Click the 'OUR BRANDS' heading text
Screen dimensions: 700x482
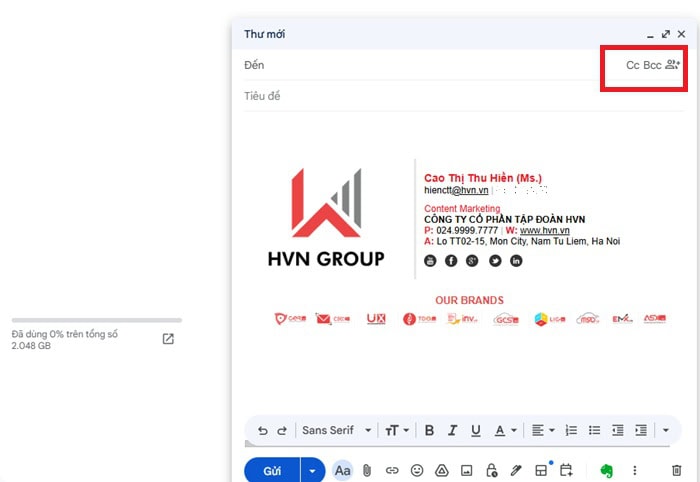[469, 300]
